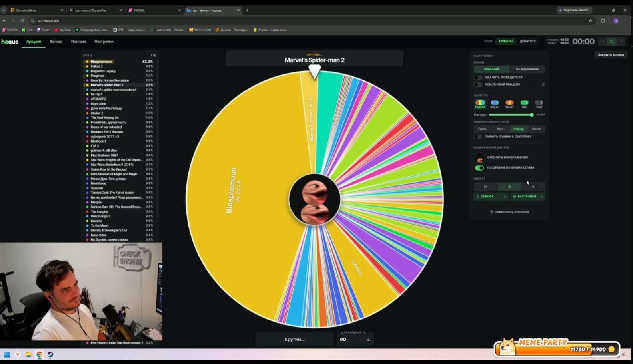Click the Крутим... spin button
Image resolution: width=633 pixels, height=364 pixels.
coord(295,339)
